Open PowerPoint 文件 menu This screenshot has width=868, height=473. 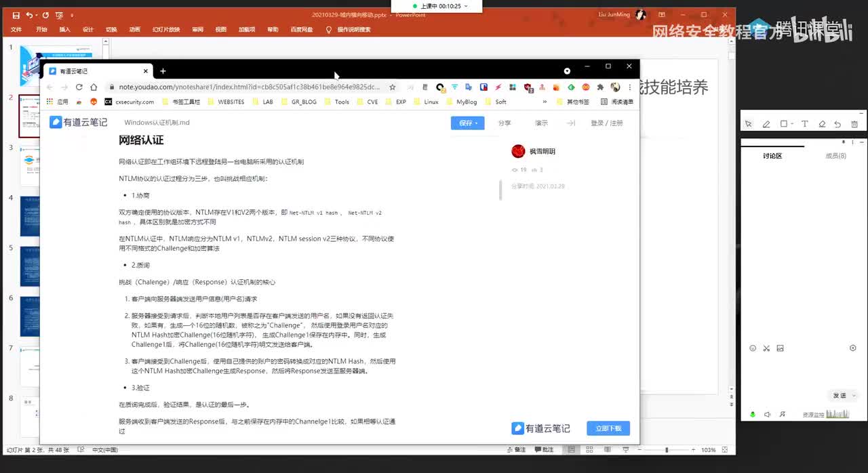click(x=16, y=30)
